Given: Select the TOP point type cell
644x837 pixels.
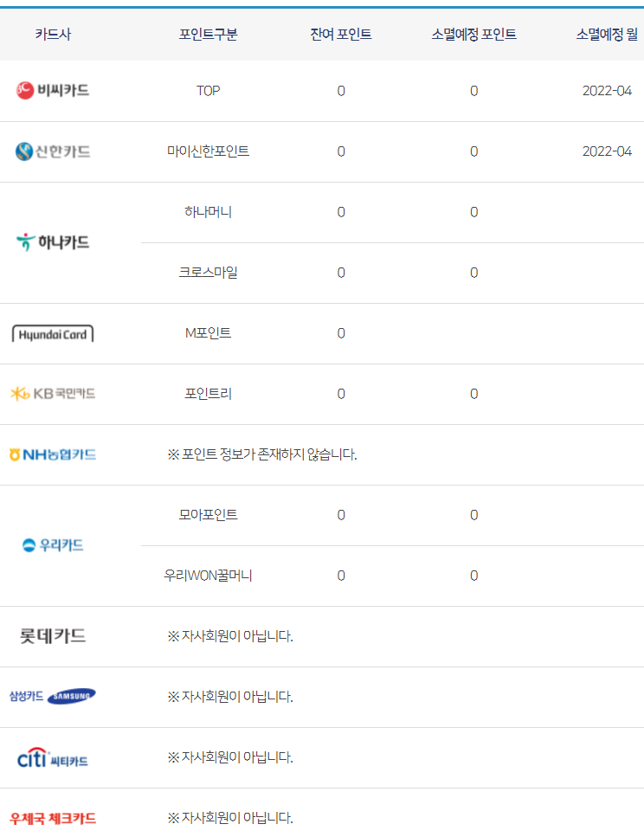Looking at the screenshot, I should pyautogui.click(x=208, y=91).
